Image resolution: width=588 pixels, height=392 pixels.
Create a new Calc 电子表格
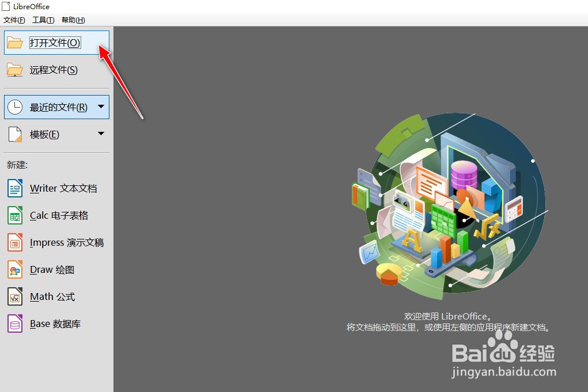point(56,215)
